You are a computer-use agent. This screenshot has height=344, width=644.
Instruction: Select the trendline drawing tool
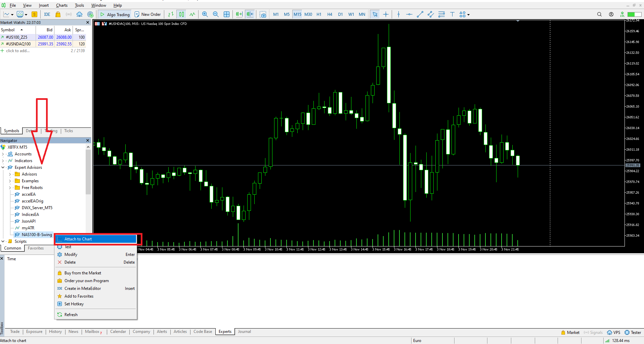pyautogui.click(x=420, y=14)
